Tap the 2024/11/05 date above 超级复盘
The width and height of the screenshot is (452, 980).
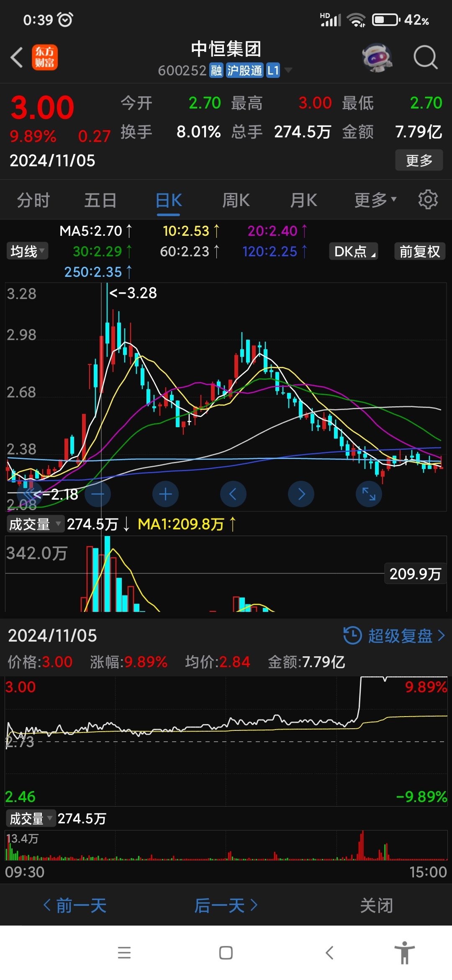coord(52,636)
